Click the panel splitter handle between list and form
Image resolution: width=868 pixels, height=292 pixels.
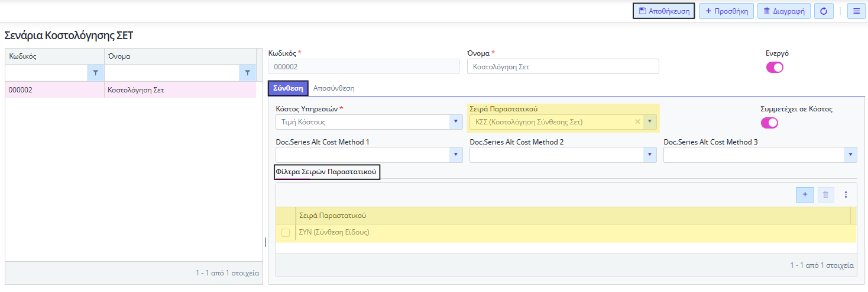265,242
